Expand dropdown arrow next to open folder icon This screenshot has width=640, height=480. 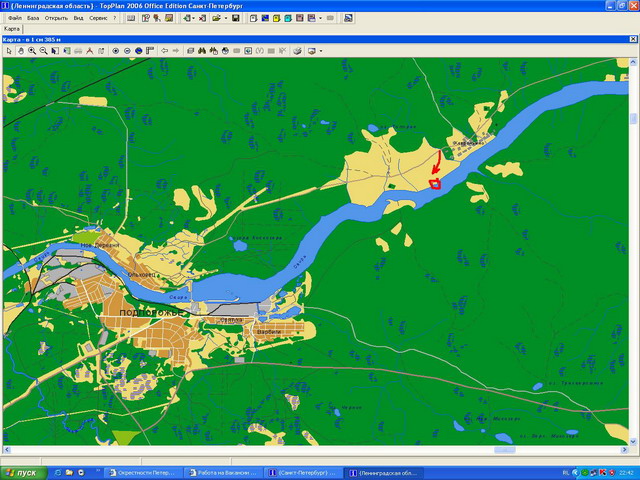225,18
